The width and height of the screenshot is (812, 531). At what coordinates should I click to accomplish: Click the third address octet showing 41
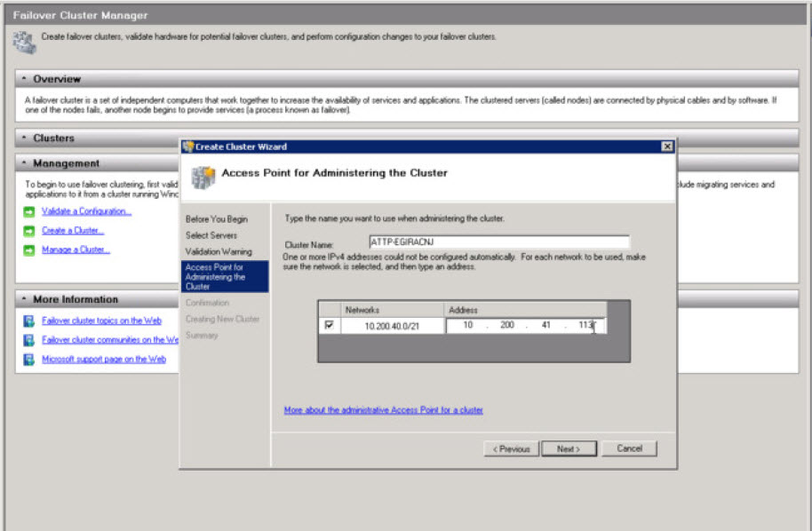(545, 325)
